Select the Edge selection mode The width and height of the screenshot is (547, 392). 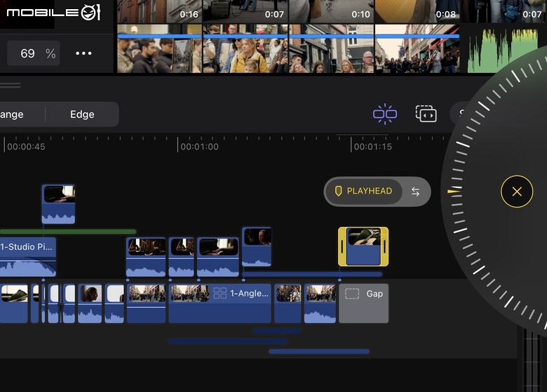click(82, 114)
